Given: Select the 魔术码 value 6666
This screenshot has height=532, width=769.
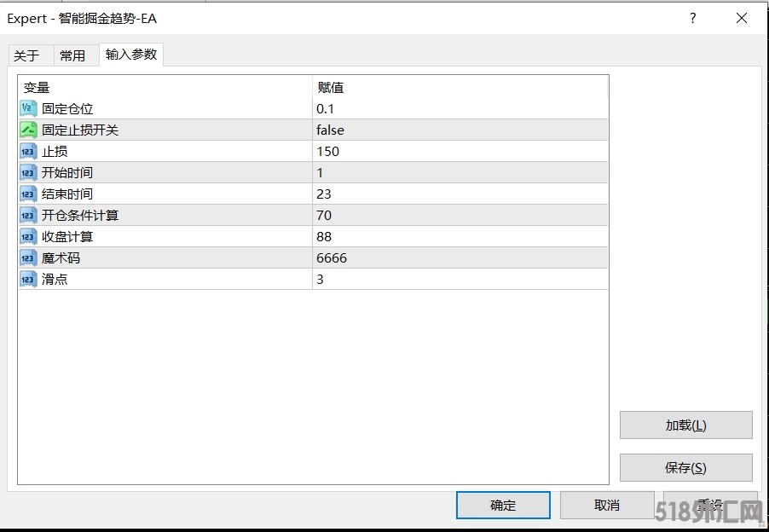Looking at the screenshot, I should click(332, 257).
